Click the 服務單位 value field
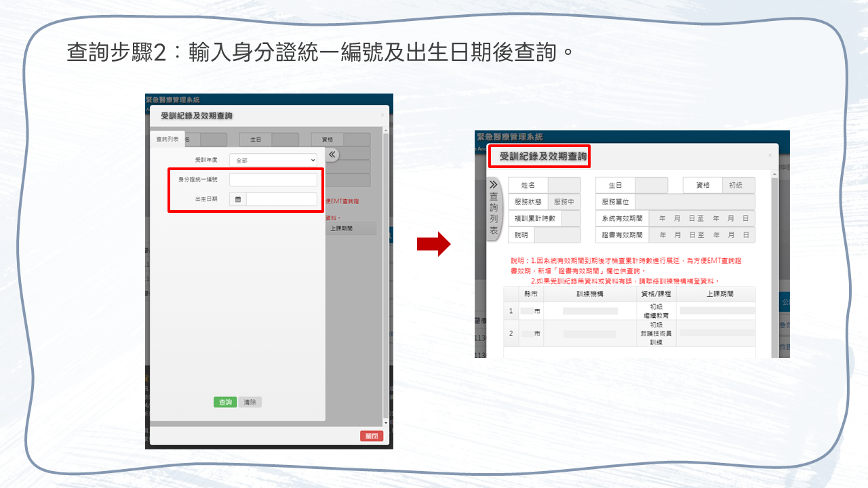The width and height of the screenshot is (868, 488). pyautogui.click(x=695, y=201)
